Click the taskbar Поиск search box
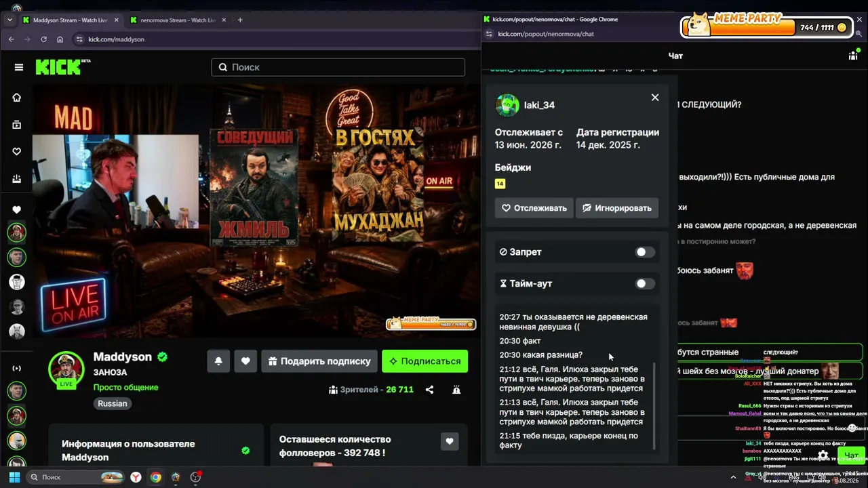 coord(76,477)
